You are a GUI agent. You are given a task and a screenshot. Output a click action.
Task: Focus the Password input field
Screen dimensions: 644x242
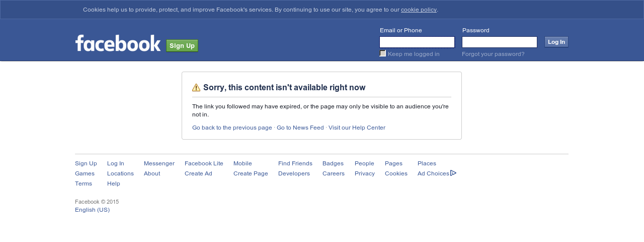[x=500, y=42]
